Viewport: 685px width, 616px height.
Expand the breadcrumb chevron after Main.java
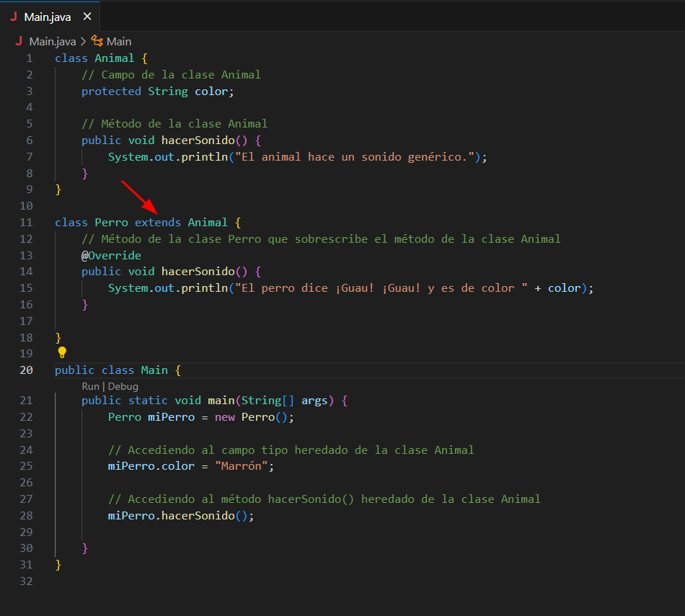coord(83,42)
